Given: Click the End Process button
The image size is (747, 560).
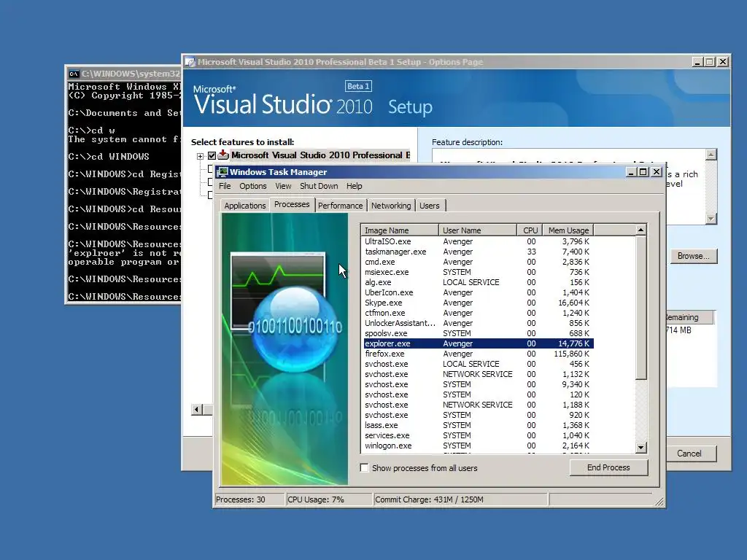Looking at the screenshot, I should [608, 467].
